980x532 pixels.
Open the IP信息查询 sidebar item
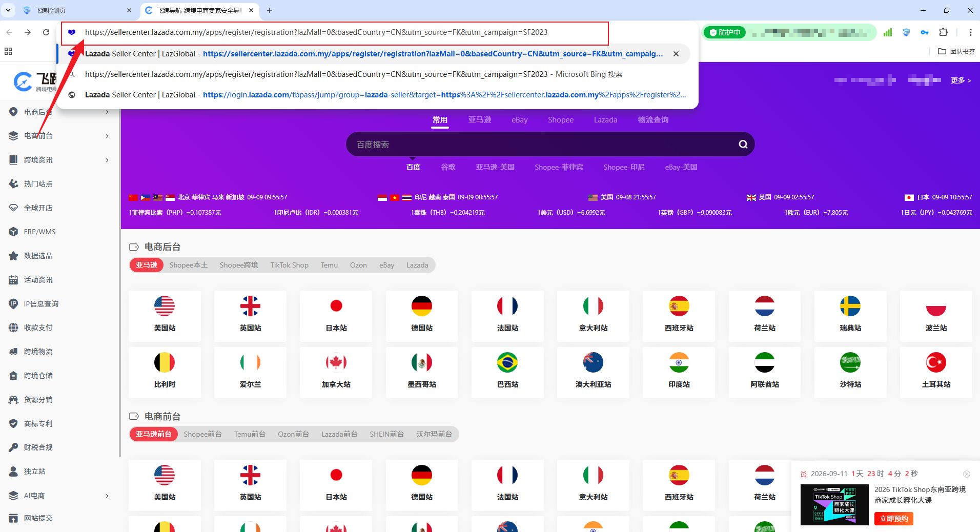click(x=41, y=304)
